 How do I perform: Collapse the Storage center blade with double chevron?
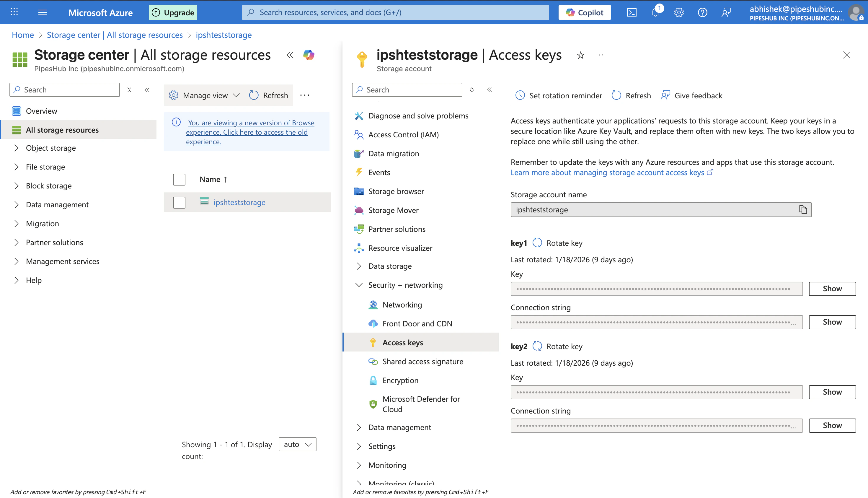290,55
